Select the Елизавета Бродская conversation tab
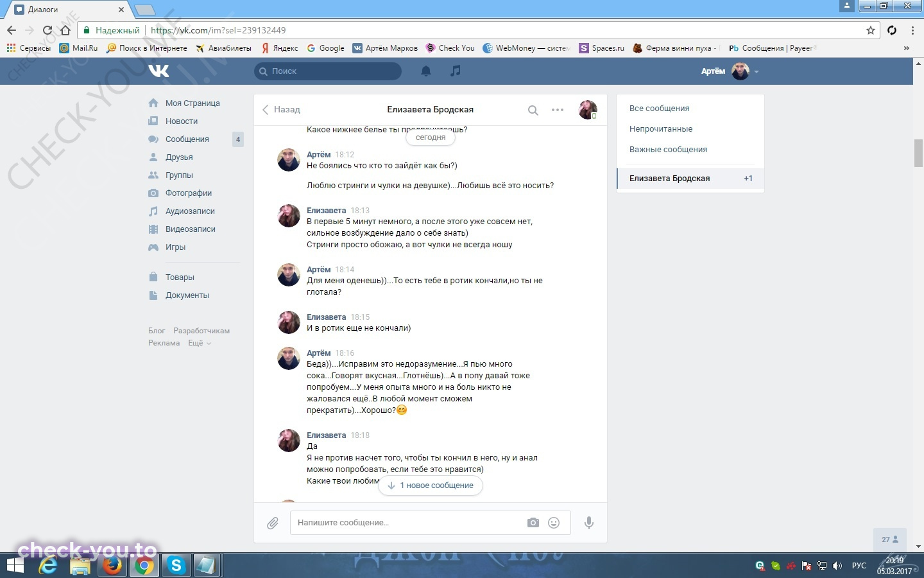Image resolution: width=924 pixels, height=578 pixels. pyautogui.click(x=690, y=179)
